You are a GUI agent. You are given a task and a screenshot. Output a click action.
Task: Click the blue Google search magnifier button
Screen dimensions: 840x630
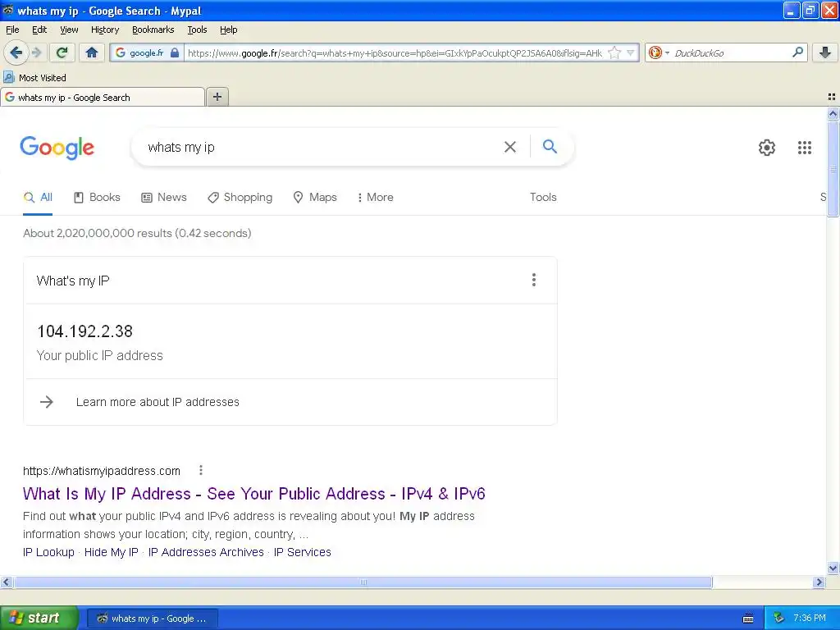(x=550, y=146)
